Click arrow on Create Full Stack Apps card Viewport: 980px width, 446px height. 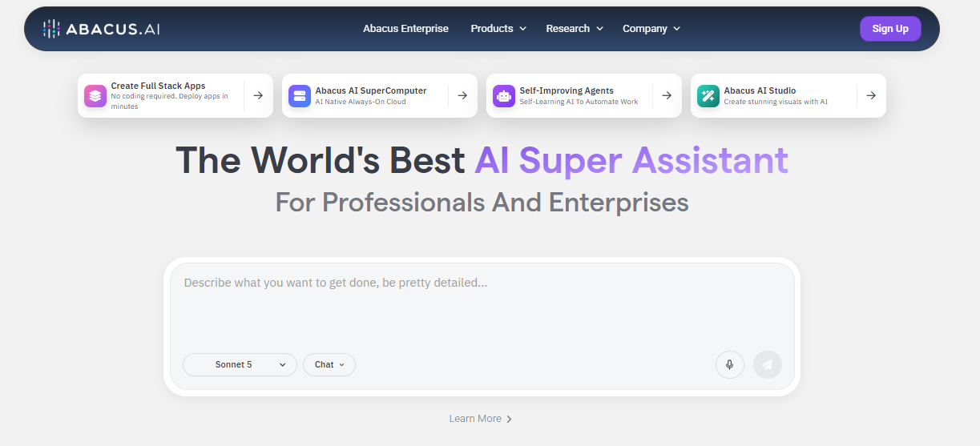coord(258,95)
